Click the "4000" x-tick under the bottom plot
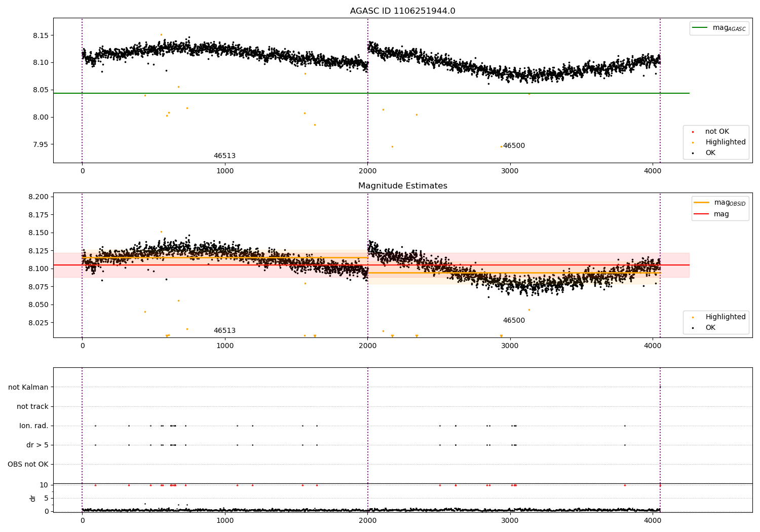 (x=653, y=520)
